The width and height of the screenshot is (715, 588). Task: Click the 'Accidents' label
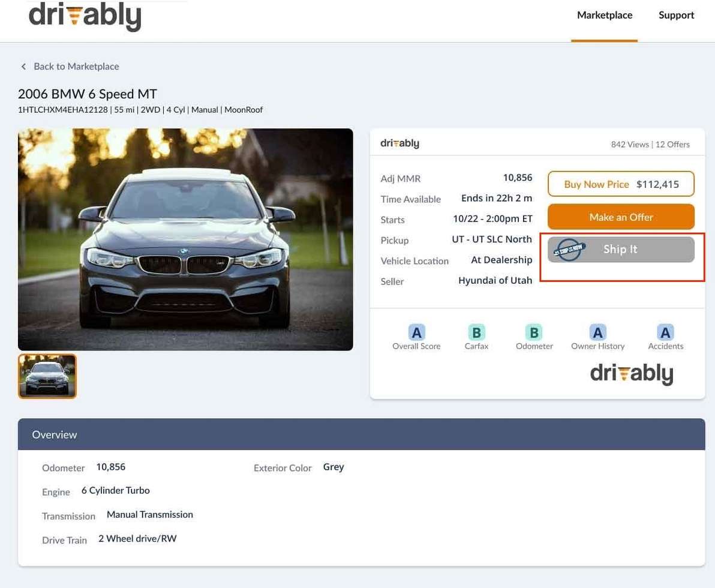coord(666,346)
